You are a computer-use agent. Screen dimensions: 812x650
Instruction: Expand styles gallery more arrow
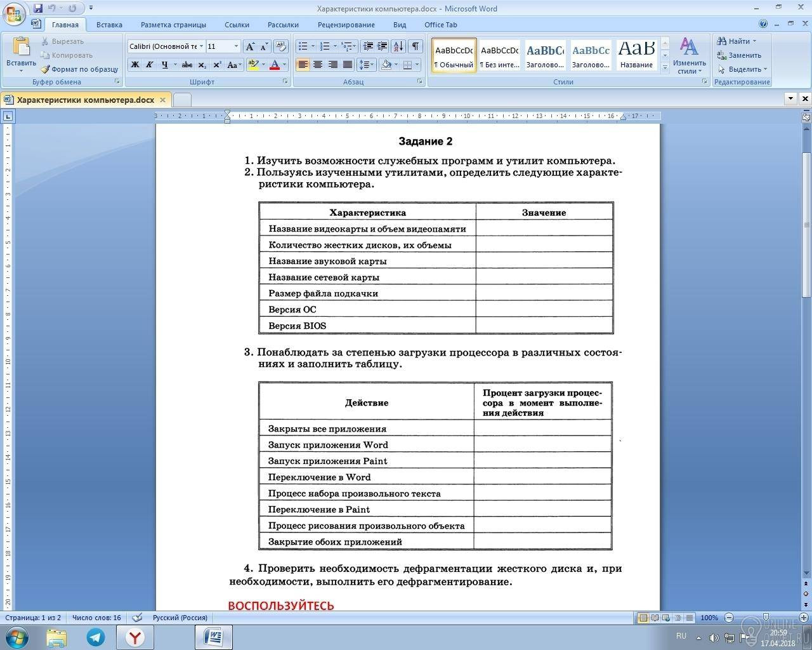(665, 67)
